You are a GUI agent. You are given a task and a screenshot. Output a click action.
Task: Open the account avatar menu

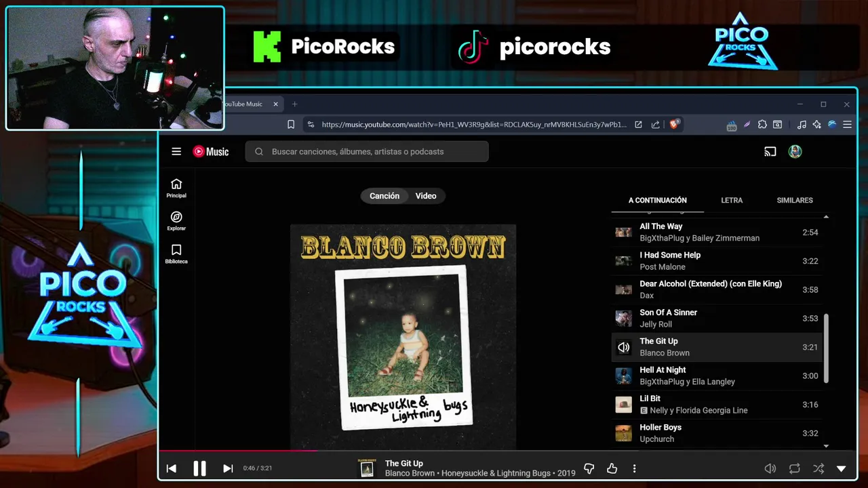795,152
